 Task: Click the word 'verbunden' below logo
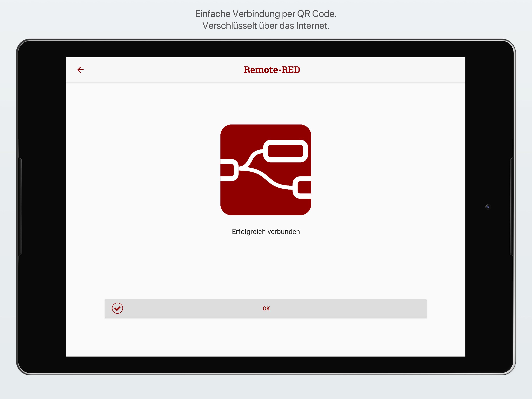pos(284,231)
